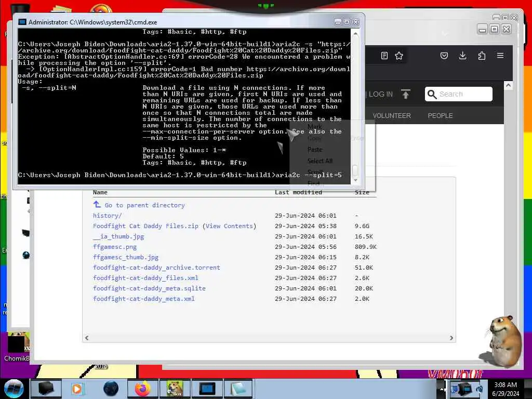The width and height of the screenshot is (532, 399).
Task: Open Firefox reader view icon
Action: tap(384, 56)
